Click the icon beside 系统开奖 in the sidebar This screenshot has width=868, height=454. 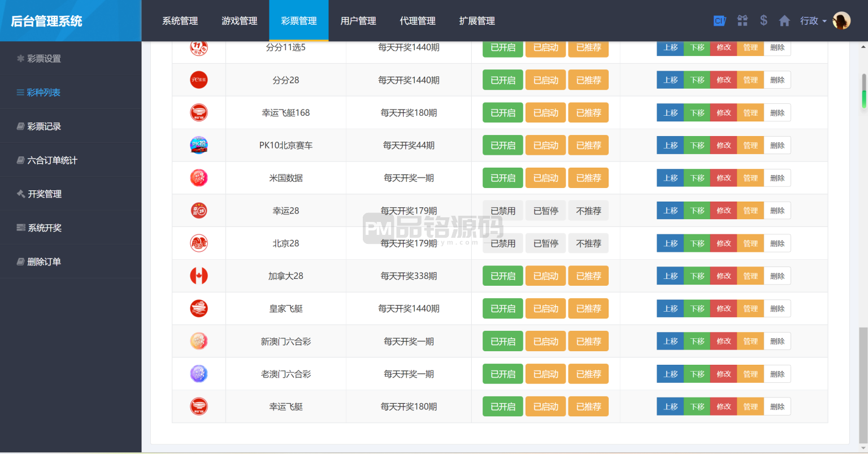(21, 228)
